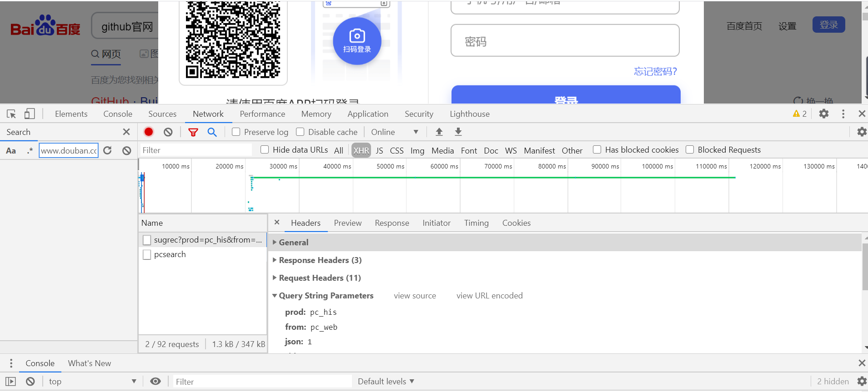Image resolution: width=868 pixels, height=392 pixels.
Task: Switch to the Preview tab
Action: tap(348, 223)
